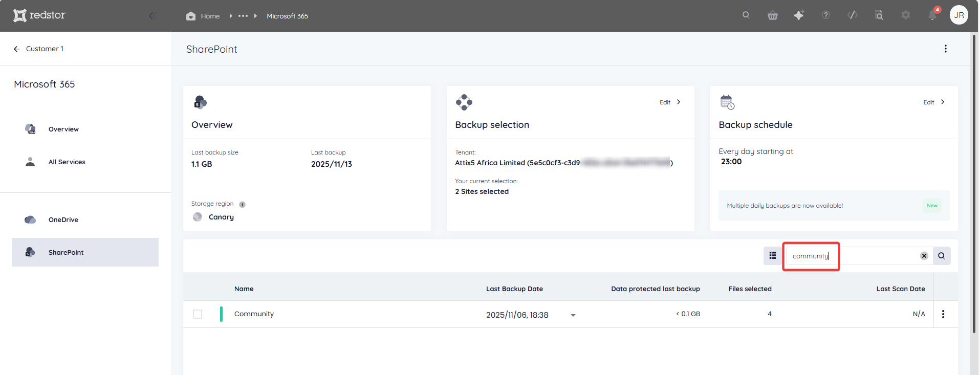The height and width of the screenshot is (375, 980).
Task: Sort by Last Scan Date column
Action: point(901,289)
